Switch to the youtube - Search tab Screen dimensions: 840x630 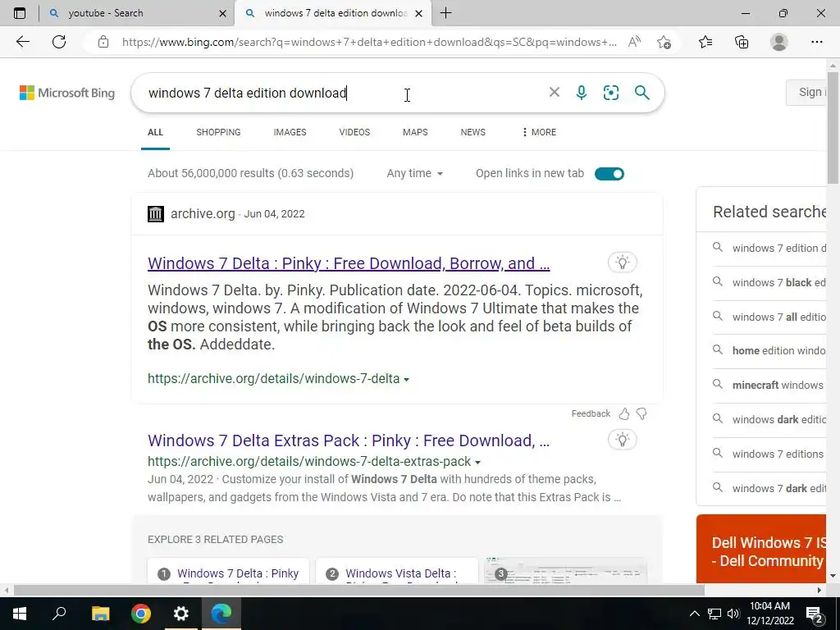[x=137, y=13]
